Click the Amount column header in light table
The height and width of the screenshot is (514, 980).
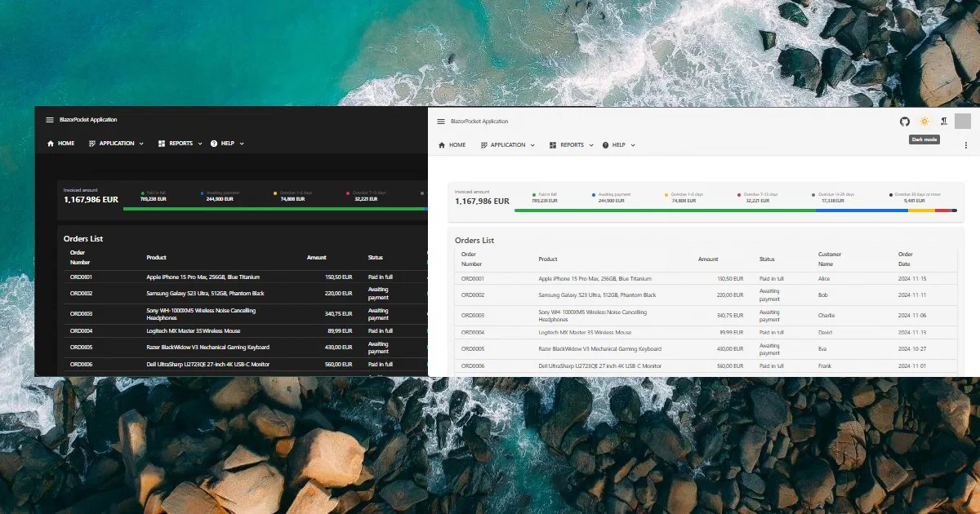pos(708,259)
